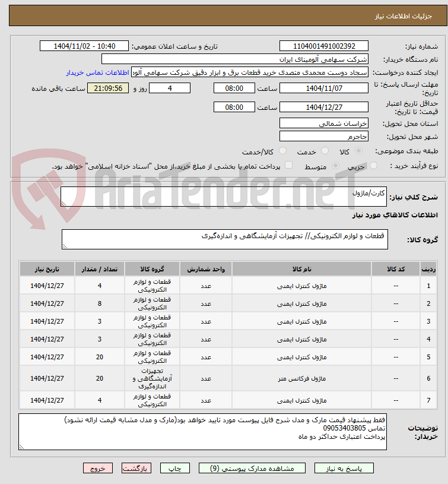Click the نام کالا column header
This screenshot has height=484, width=448.
point(301,269)
